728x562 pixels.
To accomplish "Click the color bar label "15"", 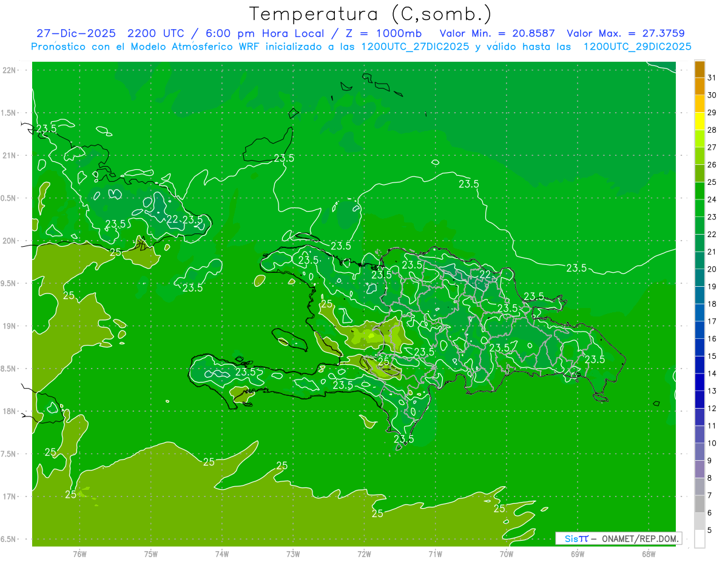I will (712, 356).
